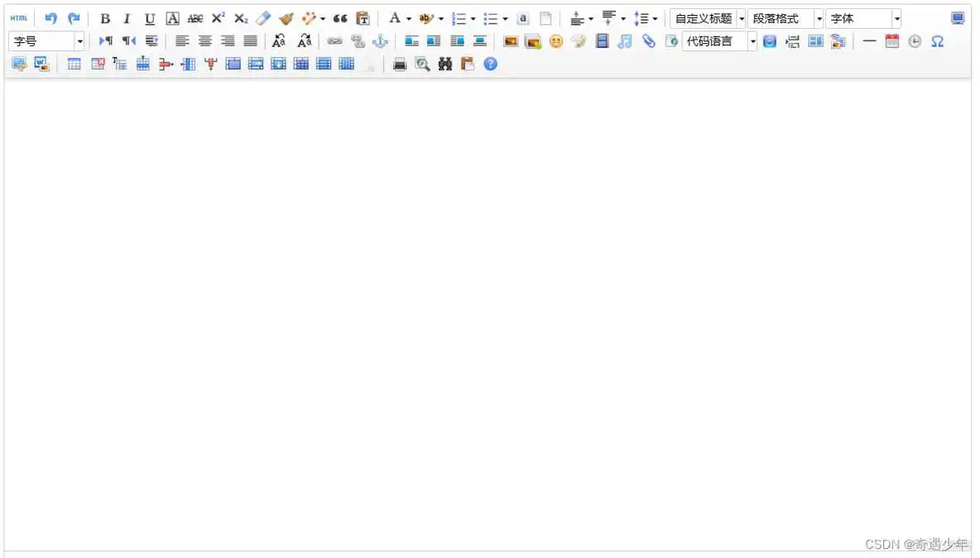Toggle HTML source view
The height and width of the screenshot is (558, 980).
pyautogui.click(x=18, y=18)
